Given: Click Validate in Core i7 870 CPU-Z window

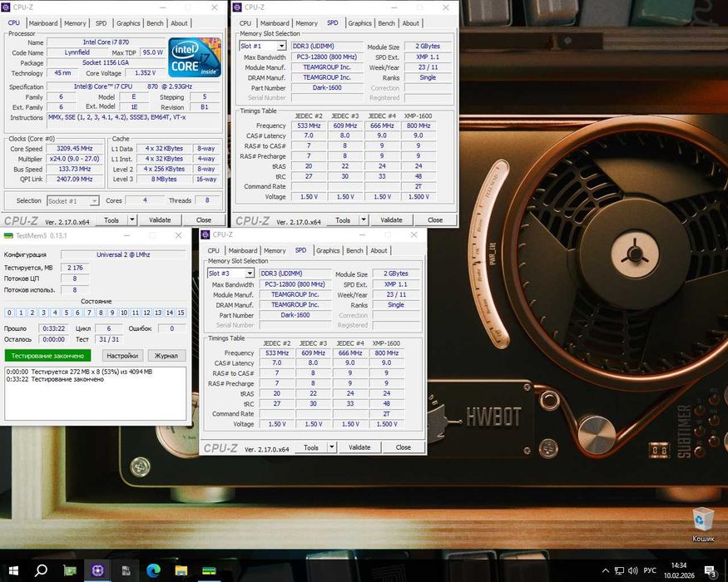Looking at the screenshot, I should [x=160, y=220].
